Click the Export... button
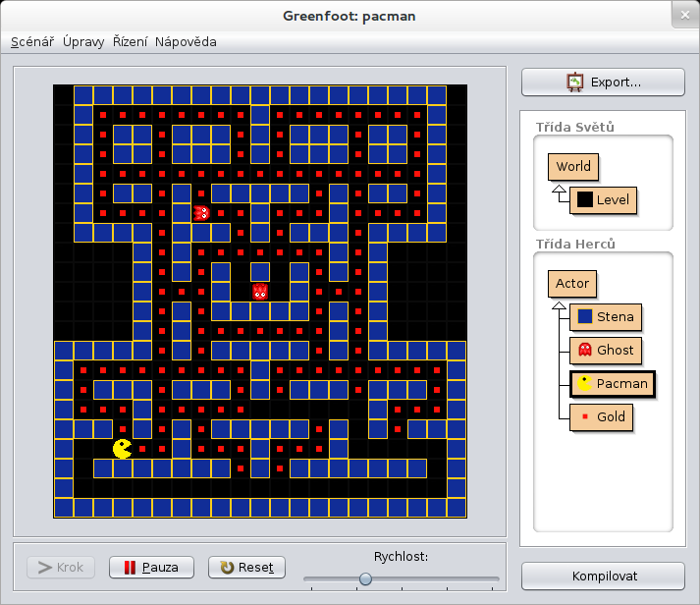Screen dimensions: 700x605 [x=603, y=82]
